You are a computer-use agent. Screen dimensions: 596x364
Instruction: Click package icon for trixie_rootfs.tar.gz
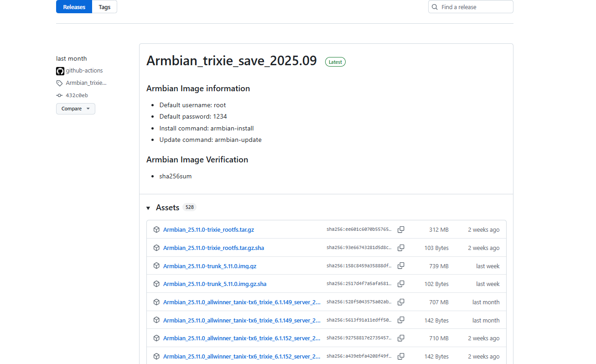coord(156,229)
